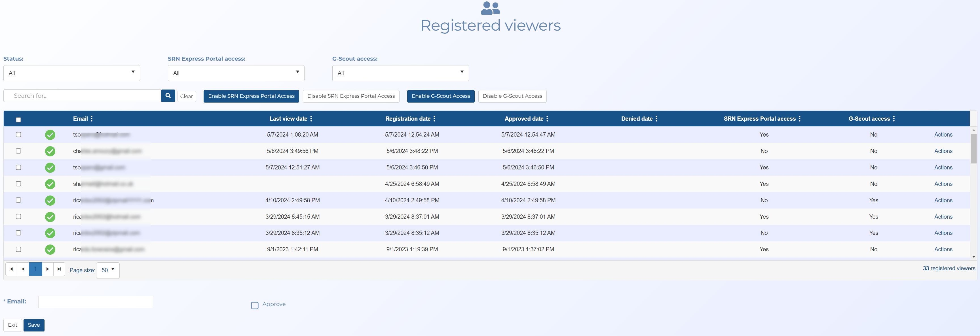Check the Approve checkbox
Image resolution: width=980 pixels, height=336 pixels.
click(255, 305)
